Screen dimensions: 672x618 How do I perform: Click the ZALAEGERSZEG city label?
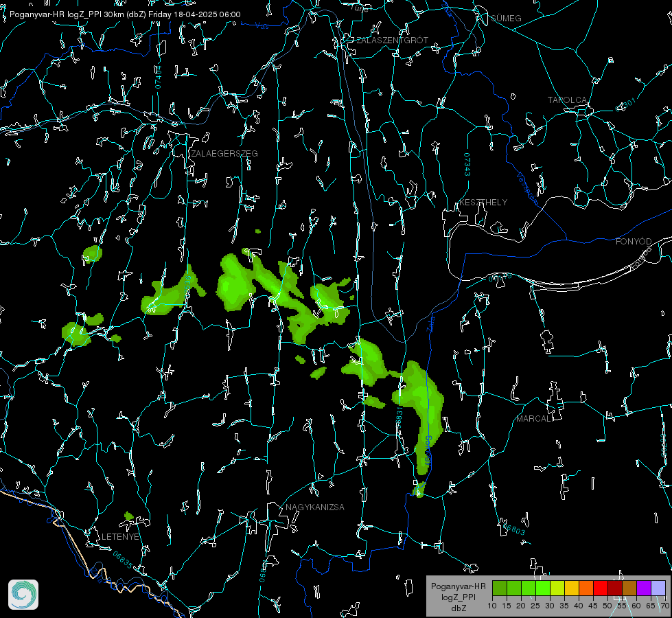[224, 154]
